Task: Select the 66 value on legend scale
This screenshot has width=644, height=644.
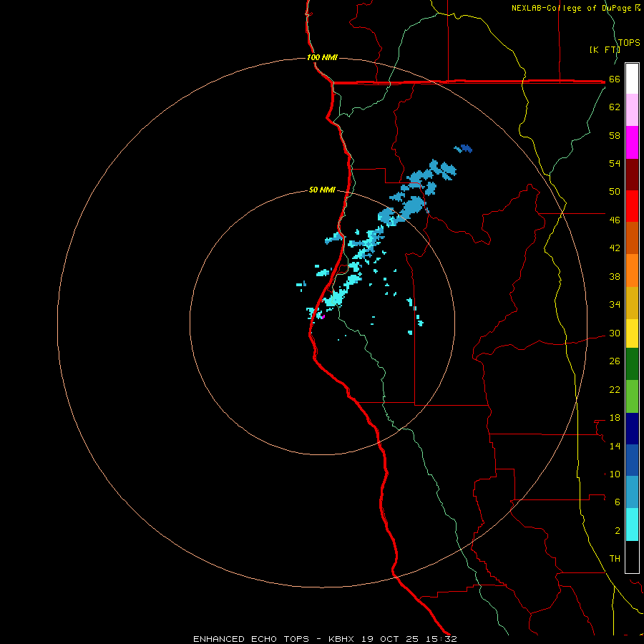Action: tap(615, 79)
